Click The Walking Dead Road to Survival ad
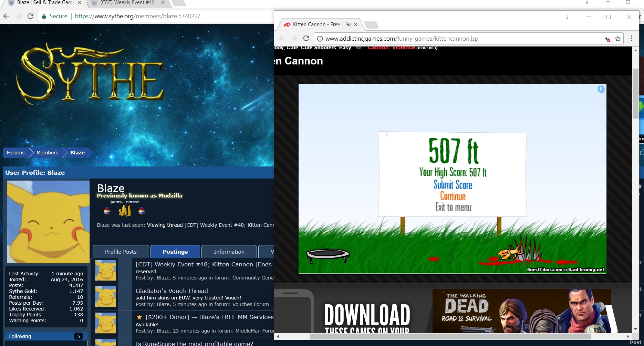The width and height of the screenshot is (644, 346). point(522,311)
